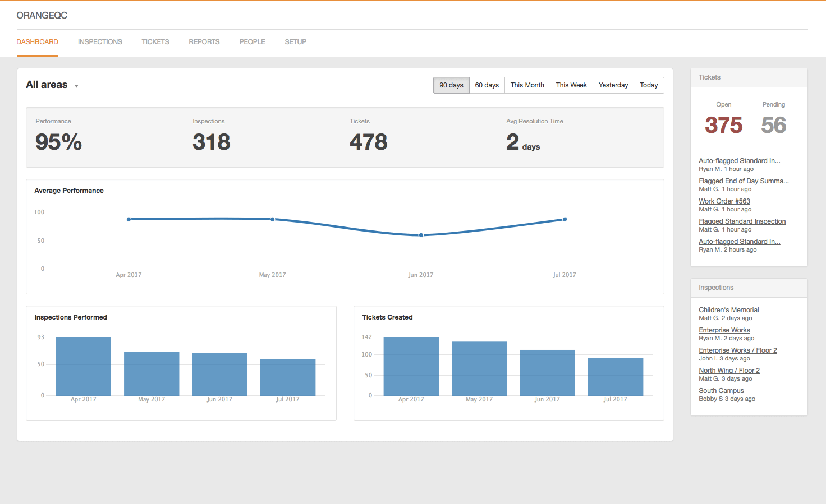
Task: Open Work Order #563
Action: pyautogui.click(x=724, y=201)
